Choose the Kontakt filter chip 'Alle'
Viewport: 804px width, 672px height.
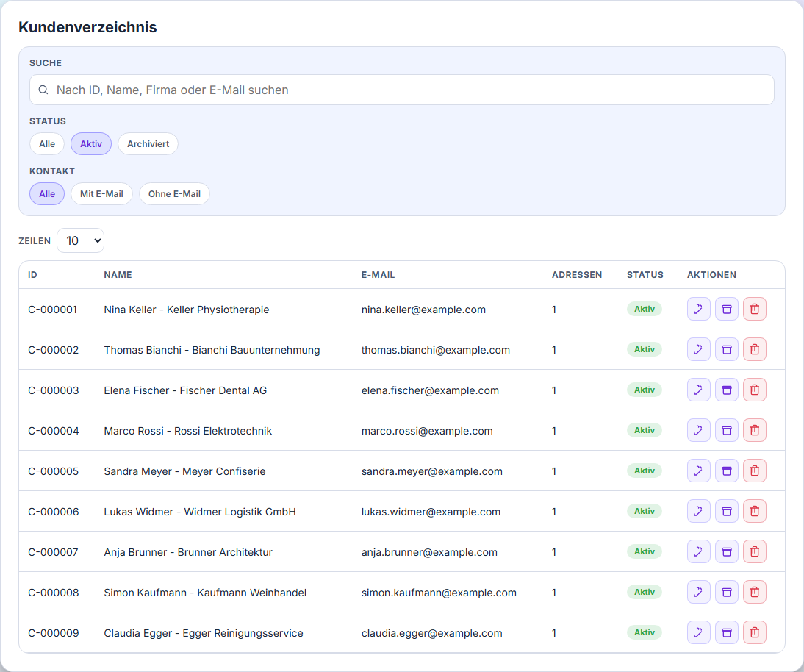46,194
